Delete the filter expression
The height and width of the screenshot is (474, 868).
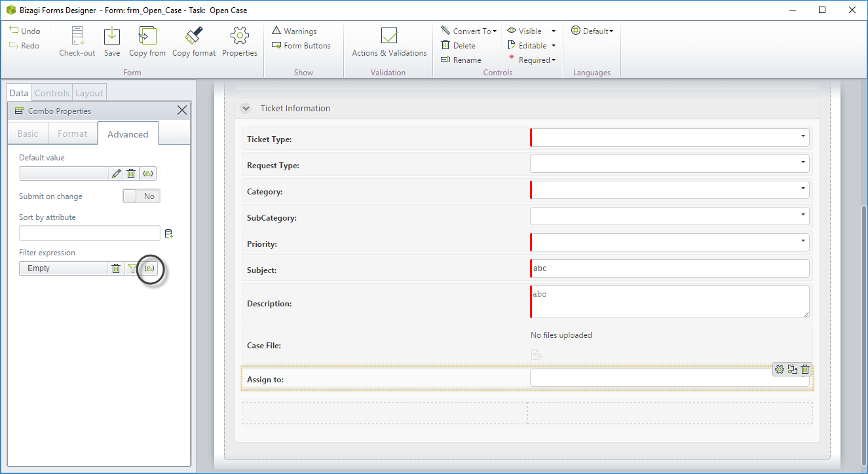point(116,268)
